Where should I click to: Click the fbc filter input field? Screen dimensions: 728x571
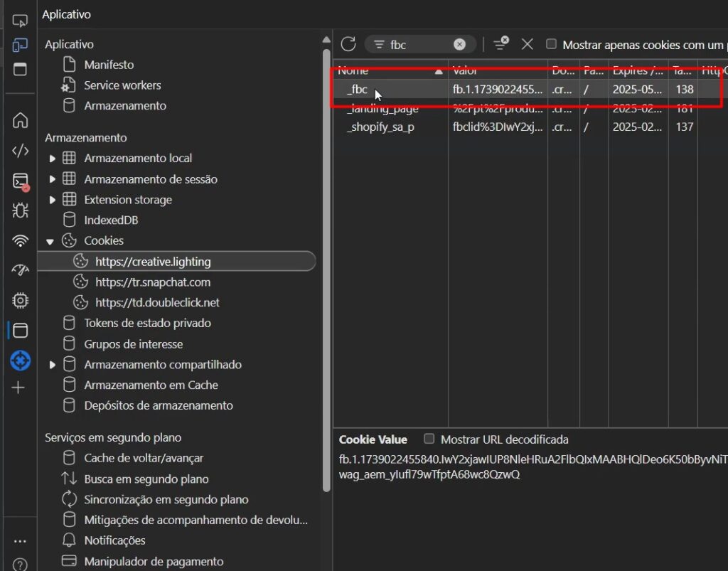coord(419,45)
